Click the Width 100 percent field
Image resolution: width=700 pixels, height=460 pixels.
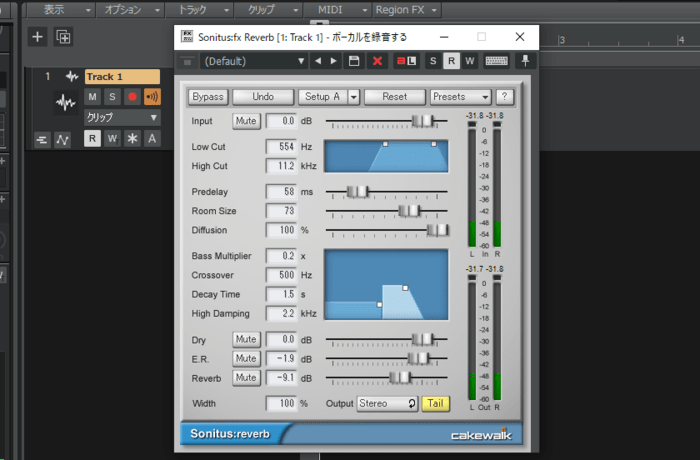click(281, 403)
